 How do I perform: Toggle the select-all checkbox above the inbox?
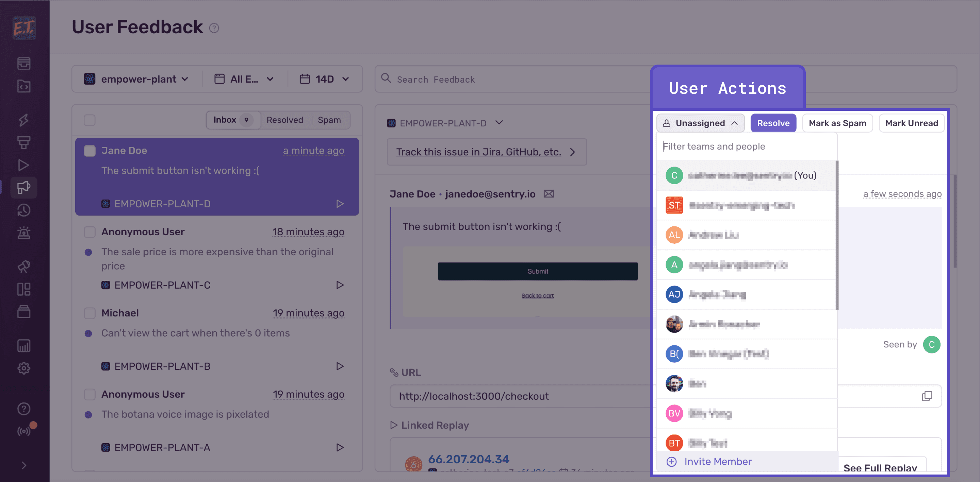[89, 120]
